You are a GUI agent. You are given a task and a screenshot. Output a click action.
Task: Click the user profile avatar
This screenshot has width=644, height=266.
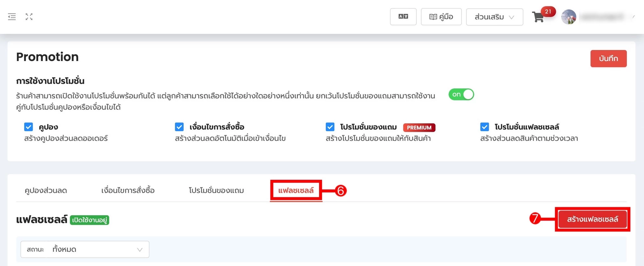click(x=569, y=17)
